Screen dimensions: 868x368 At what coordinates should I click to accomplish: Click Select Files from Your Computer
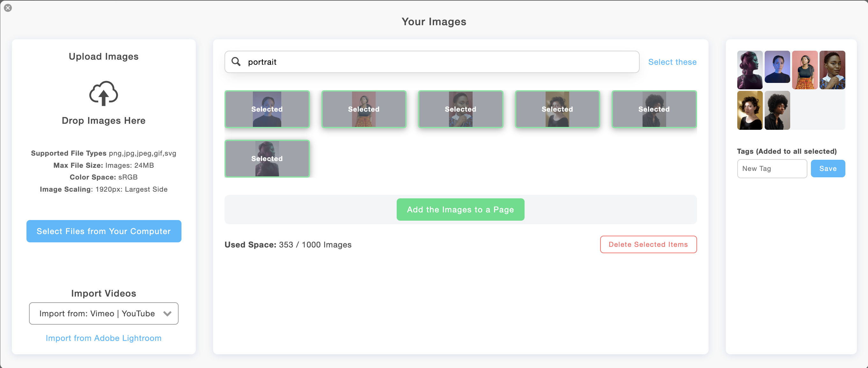(103, 231)
